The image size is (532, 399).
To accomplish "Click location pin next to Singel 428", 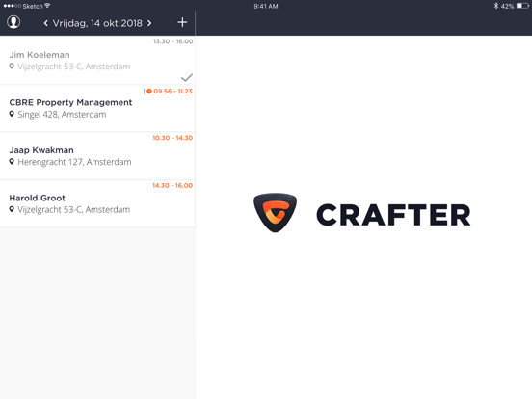I will coord(12,114).
